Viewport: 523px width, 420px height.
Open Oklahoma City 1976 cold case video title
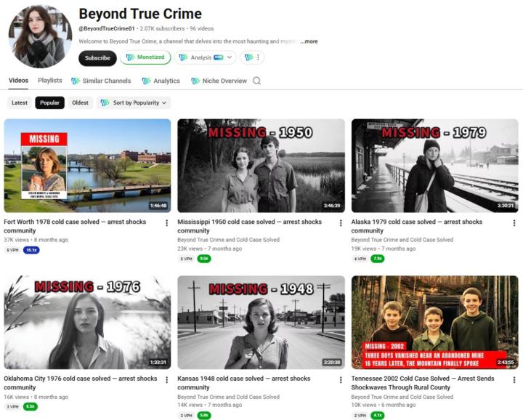[81, 383]
